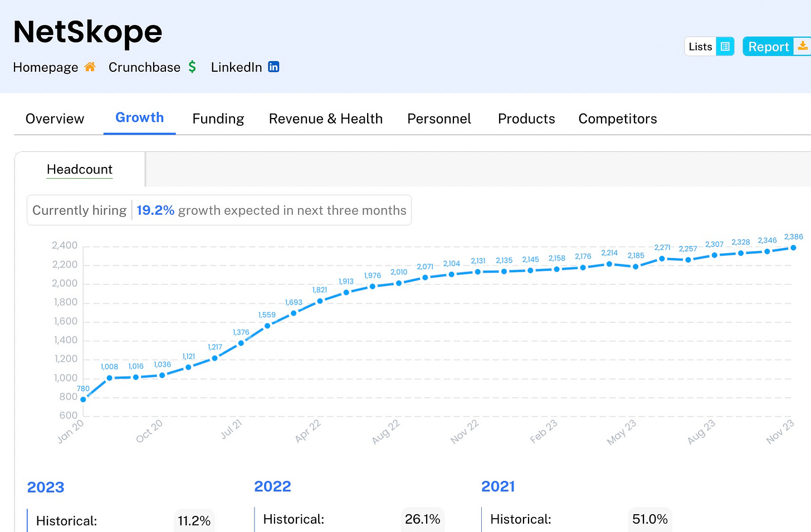Click the 2,386 final data point
This screenshot has width=811, height=532.
[794, 248]
